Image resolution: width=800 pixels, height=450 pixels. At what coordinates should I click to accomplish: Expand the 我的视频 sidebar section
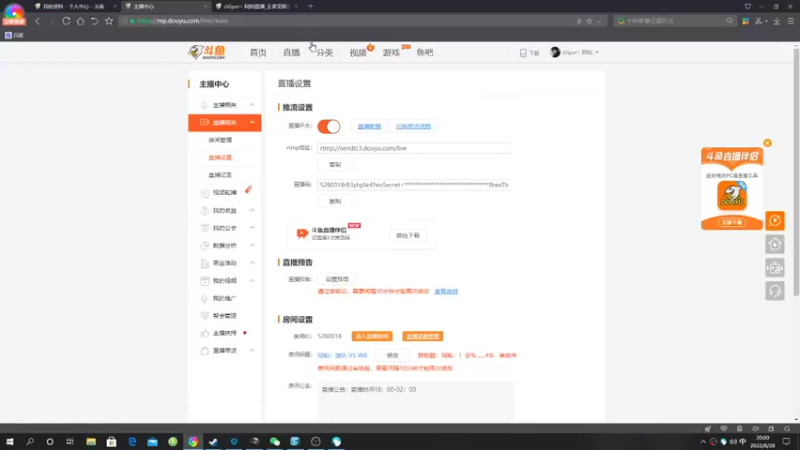[252, 281]
